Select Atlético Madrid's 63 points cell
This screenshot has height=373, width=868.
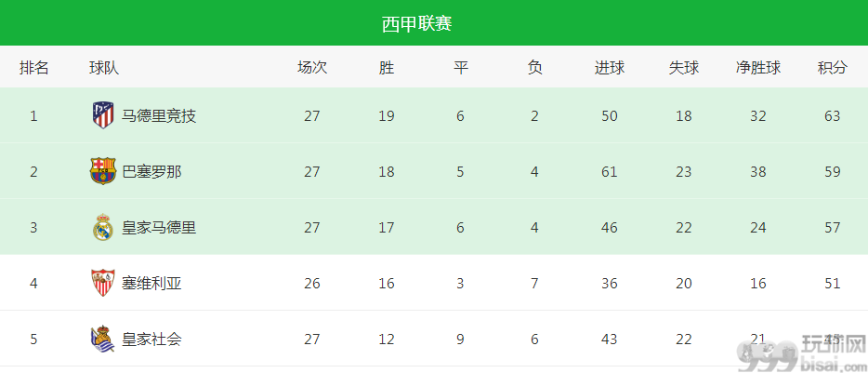point(832,116)
